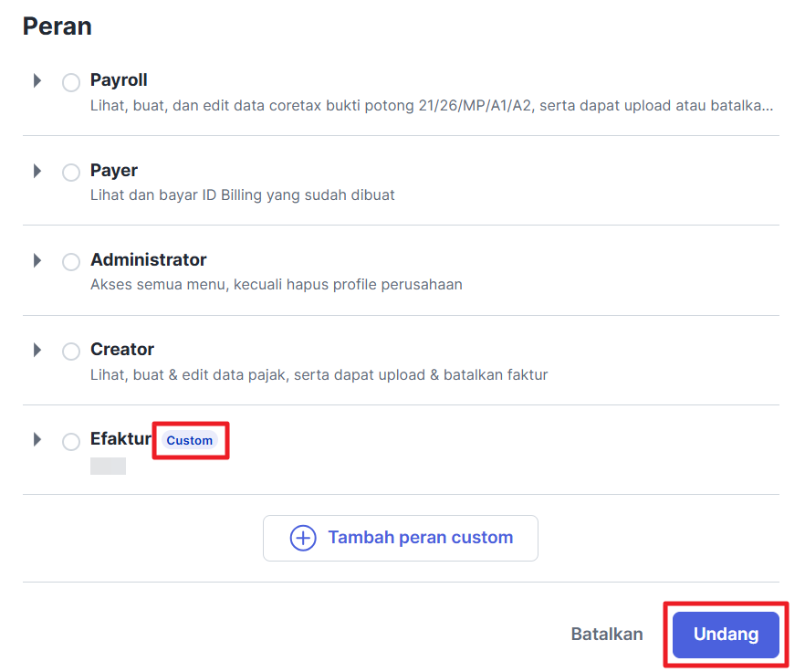Click the Peran section heading
The image size is (805, 672).
[57, 26]
